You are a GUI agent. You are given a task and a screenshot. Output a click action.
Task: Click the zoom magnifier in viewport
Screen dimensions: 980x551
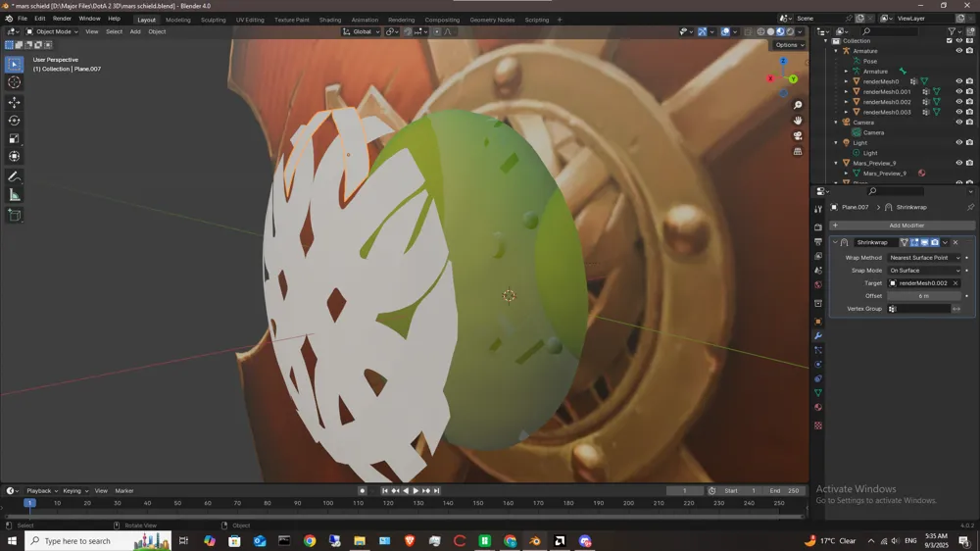click(798, 105)
